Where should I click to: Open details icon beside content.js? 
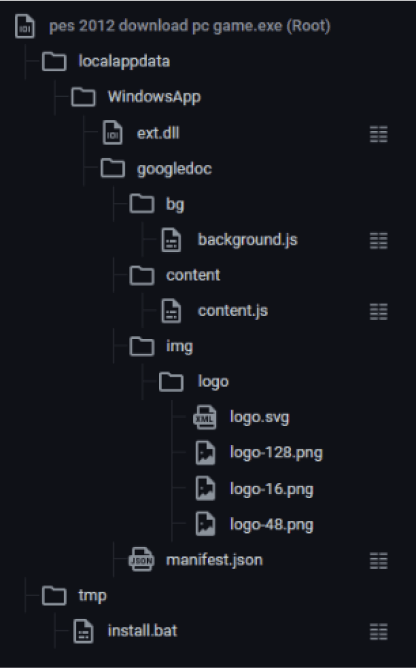(x=378, y=311)
